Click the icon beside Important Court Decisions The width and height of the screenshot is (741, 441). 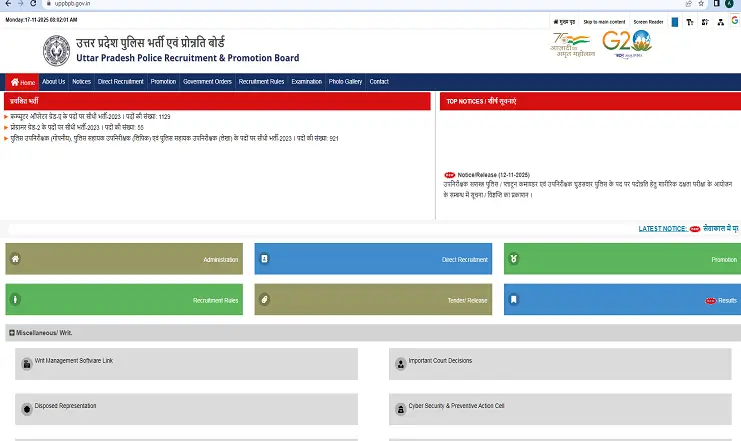(401, 364)
